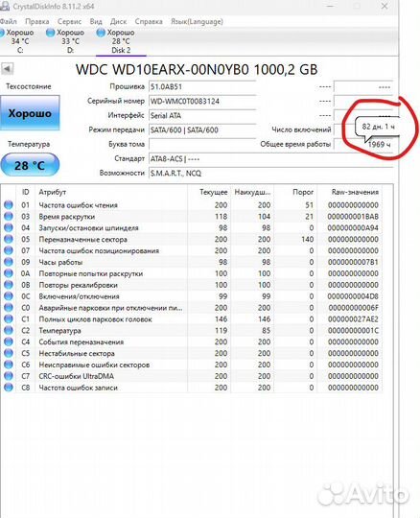Image resolution: width=420 pixels, height=518 pixels.
Task: Click the ID column header
Action: tap(26, 192)
